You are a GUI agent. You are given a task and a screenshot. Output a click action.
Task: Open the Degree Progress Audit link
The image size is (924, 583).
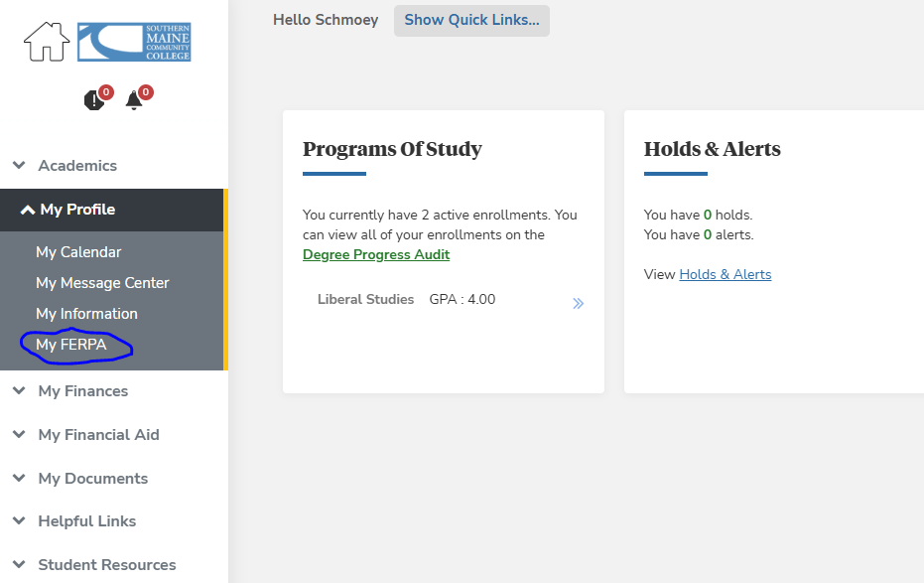[376, 254]
